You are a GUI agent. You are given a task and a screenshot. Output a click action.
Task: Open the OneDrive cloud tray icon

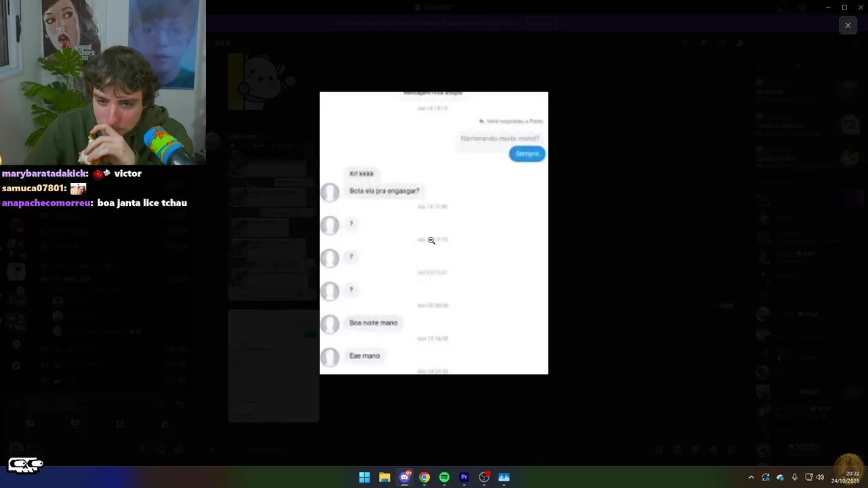tap(780, 477)
